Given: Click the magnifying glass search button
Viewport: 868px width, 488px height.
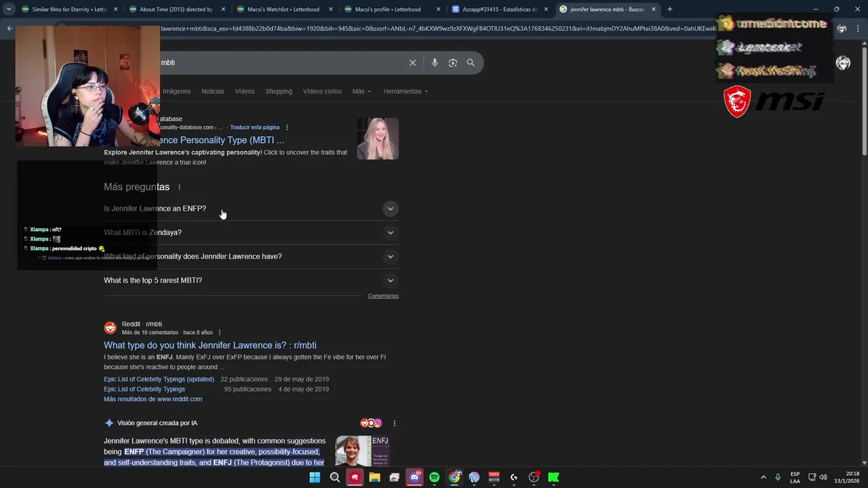Looking at the screenshot, I should point(471,62).
